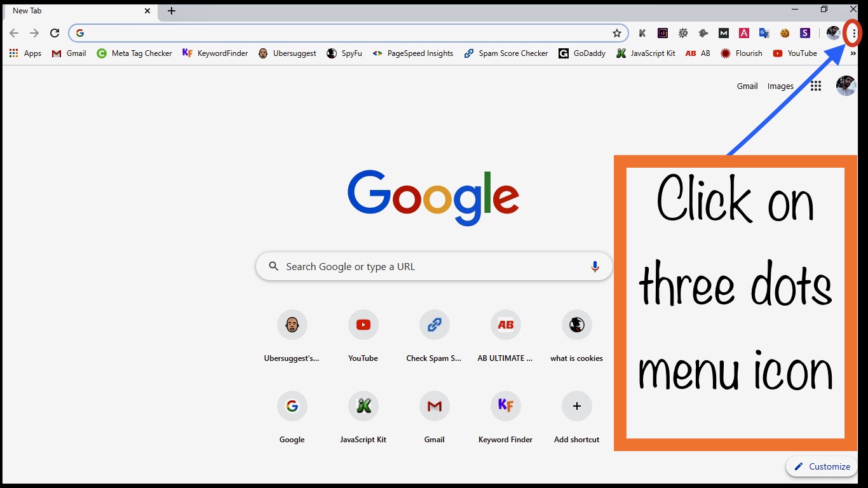This screenshot has height=488, width=868.
Task: Open Chrome's three dots menu
Action: coord(853,33)
